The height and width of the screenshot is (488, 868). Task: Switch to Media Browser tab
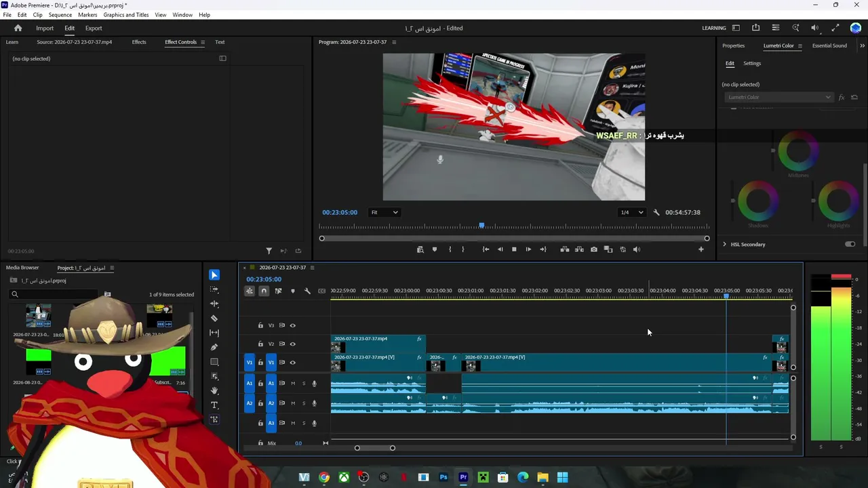point(22,268)
